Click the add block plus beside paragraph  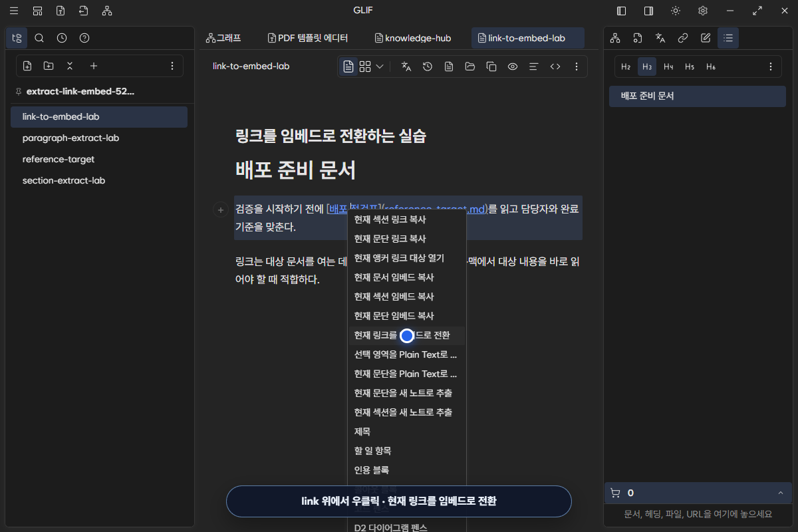221,210
